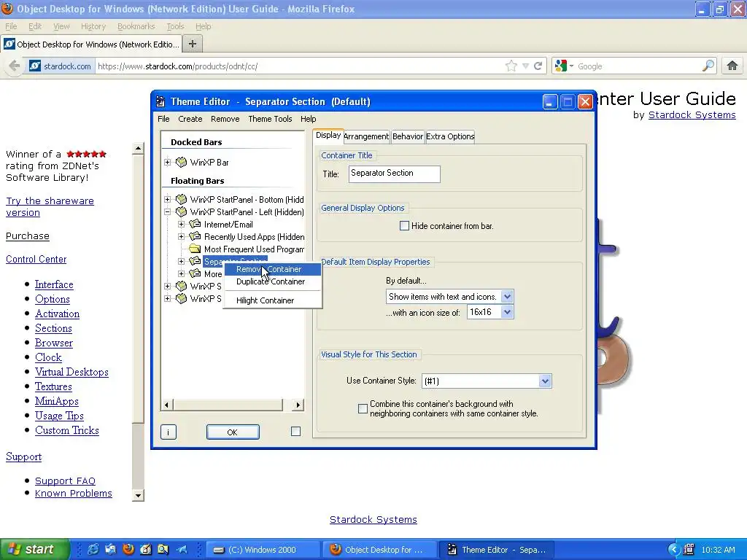Click the container Title input field
The image size is (747, 560).
[395, 174]
